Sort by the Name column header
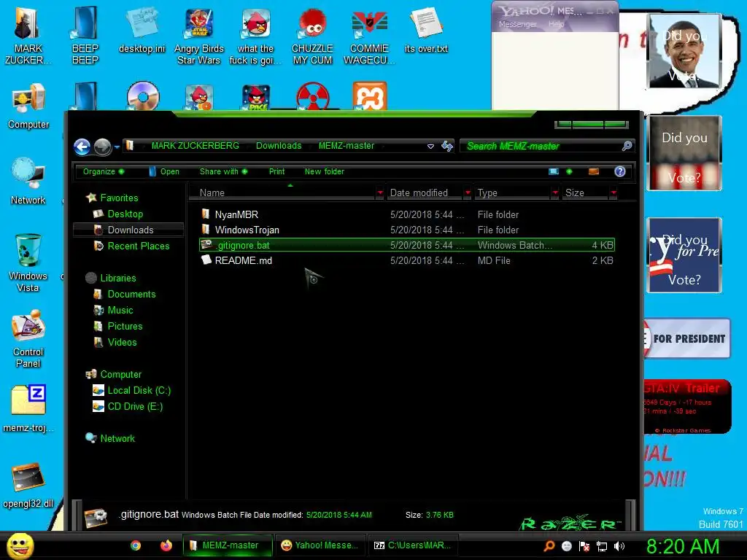 [282, 192]
